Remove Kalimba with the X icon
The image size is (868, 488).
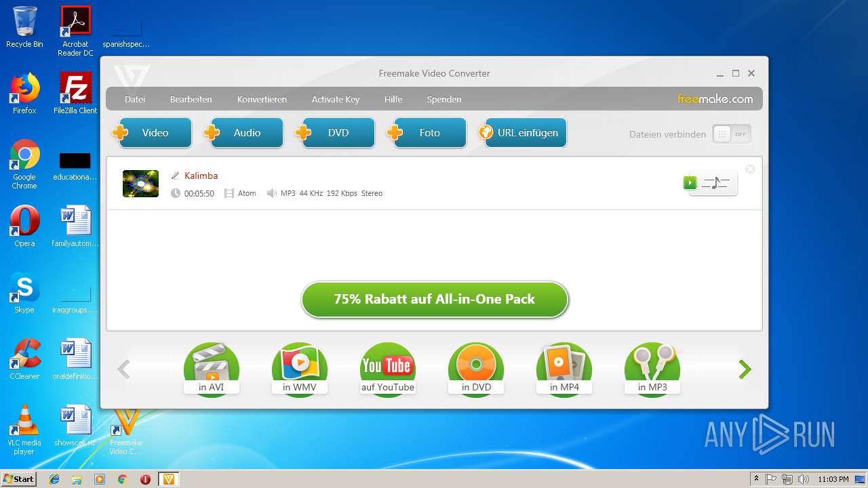pyautogui.click(x=750, y=169)
